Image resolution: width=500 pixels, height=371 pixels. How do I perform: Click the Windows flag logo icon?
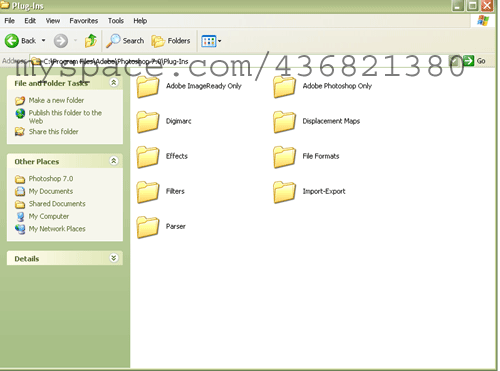[483, 21]
